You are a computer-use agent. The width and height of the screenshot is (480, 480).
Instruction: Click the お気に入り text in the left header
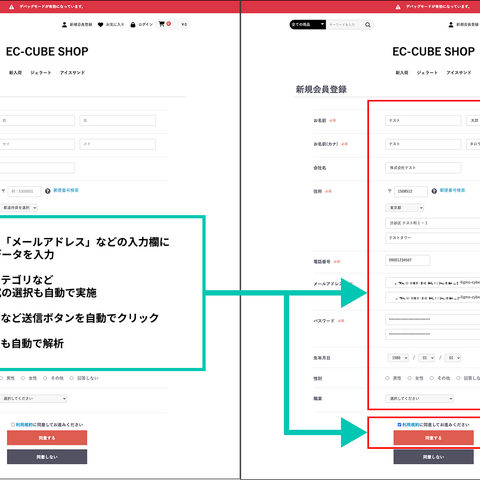(x=115, y=25)
